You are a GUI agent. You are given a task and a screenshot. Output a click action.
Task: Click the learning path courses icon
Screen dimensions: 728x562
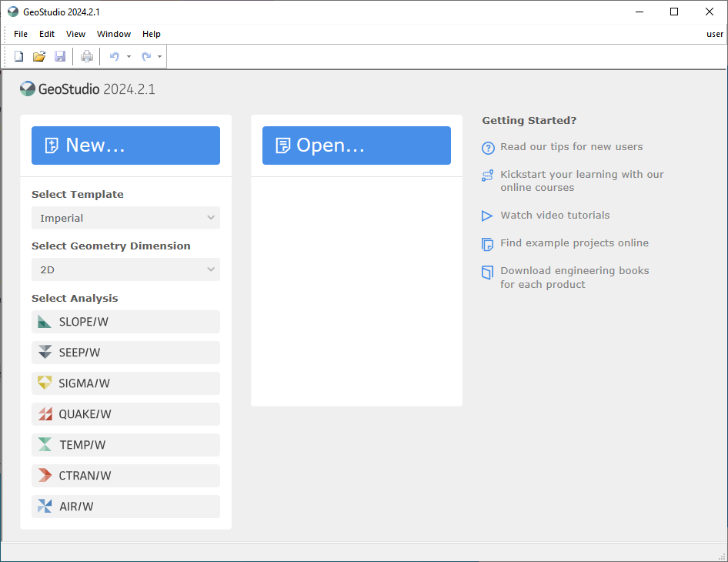(x=487, y=176)
